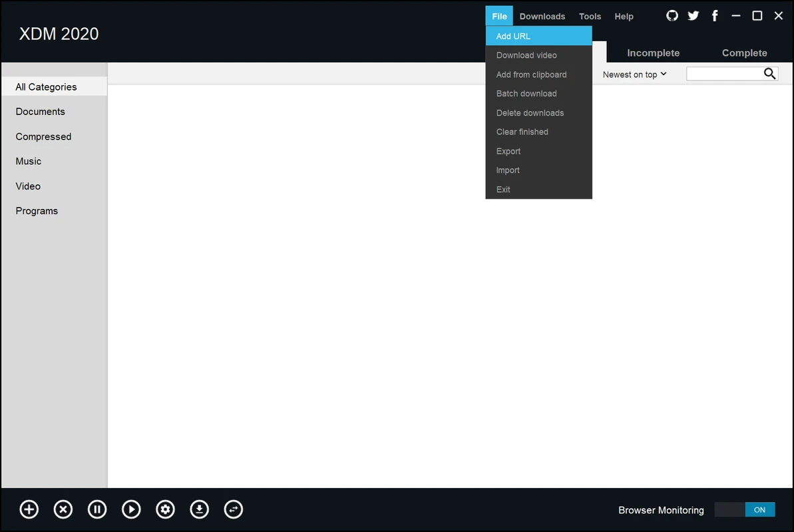Select the Compressed category in the sidebar
This screenshot has height=532, width=794.
coord(43,136)
